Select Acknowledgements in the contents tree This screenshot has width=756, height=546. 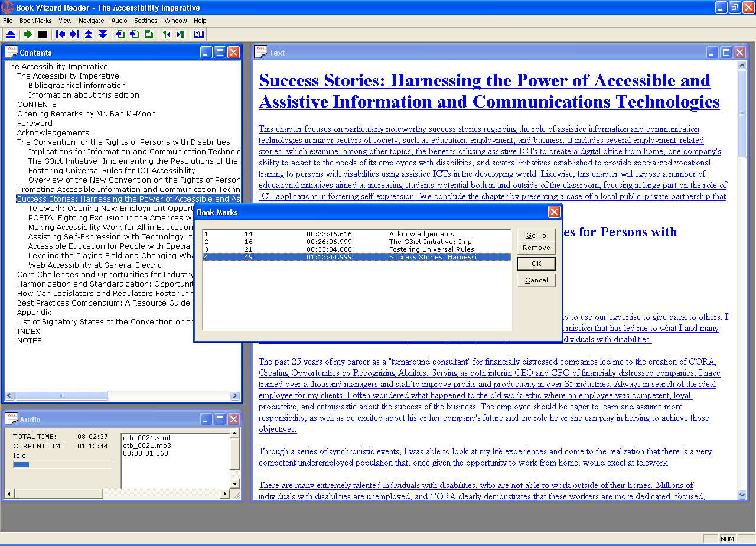pyautogui.click(x=53, y=133)
